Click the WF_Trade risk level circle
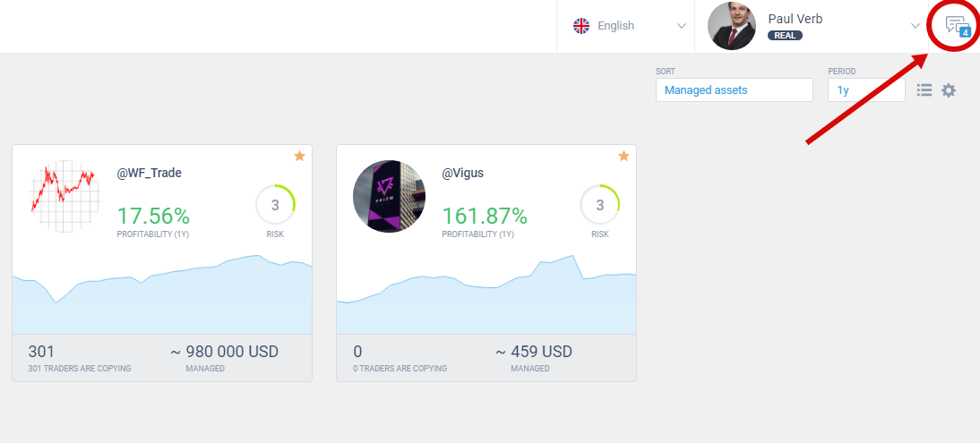 pyautogui.click(x=275, y=205)
